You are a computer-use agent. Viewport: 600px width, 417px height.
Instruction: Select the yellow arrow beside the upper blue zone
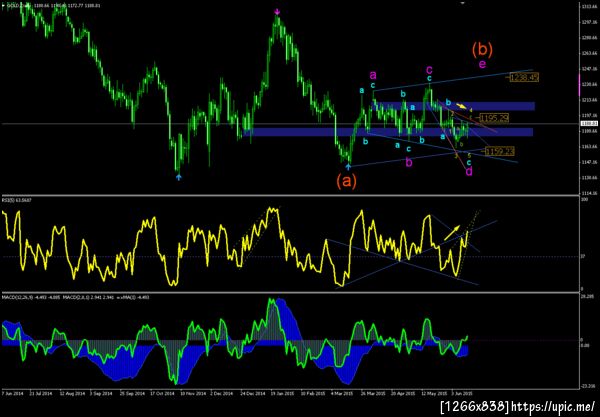pos(461,105)
